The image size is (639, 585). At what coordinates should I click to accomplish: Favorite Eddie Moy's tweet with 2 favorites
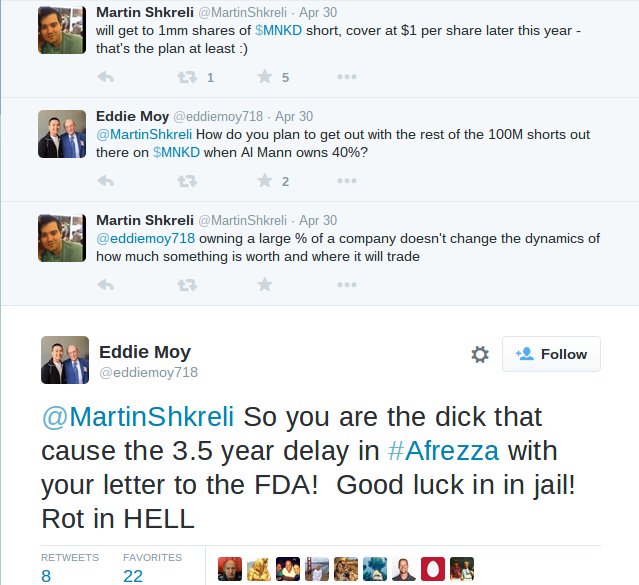pos(265,181)
